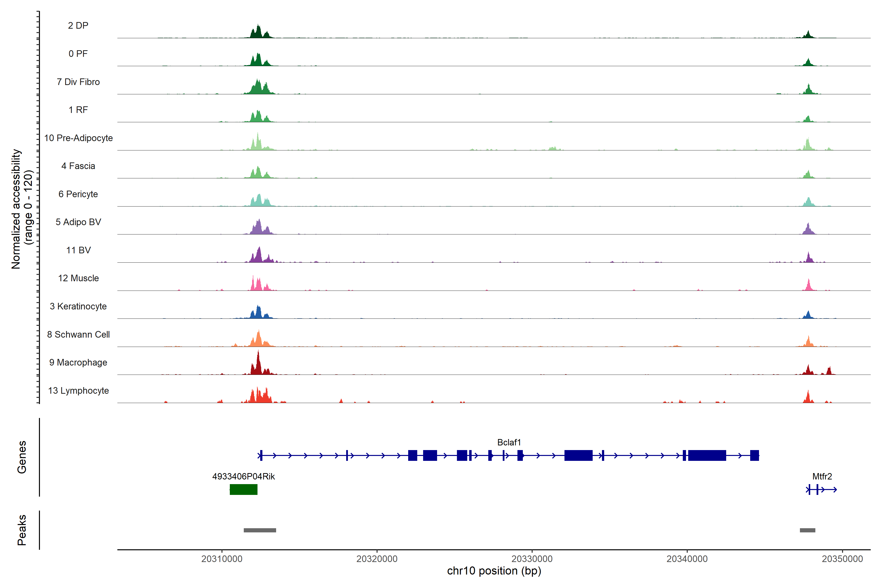The width and height of the screenshot is (882, 588).
Task: Click the chr10 position axis title
Action: point(494,571)
